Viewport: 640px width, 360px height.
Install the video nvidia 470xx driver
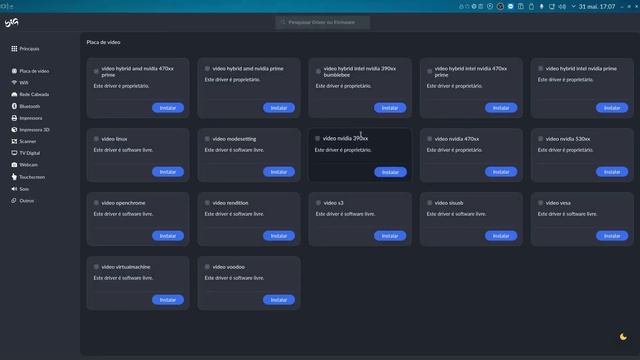501,172
